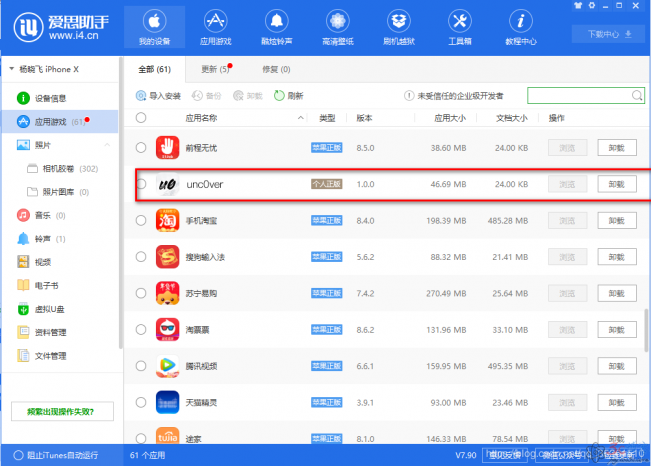Viewport: 651px width, 466px height.
Task: Click the 频繁出现操作失败? link
Action: tap(62, 411)
